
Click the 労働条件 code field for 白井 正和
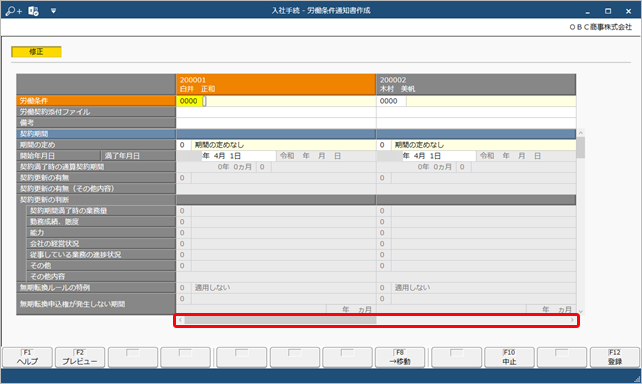[190, 101]
